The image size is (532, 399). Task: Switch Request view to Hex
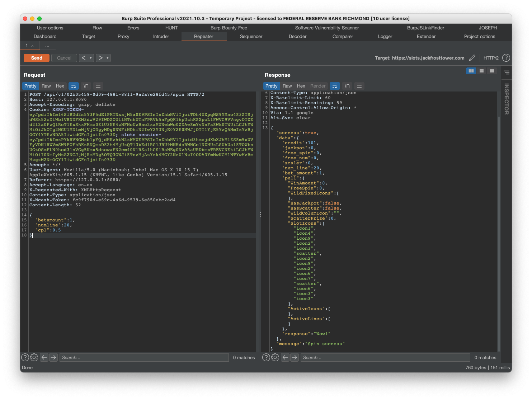click(x=60, y=86)
